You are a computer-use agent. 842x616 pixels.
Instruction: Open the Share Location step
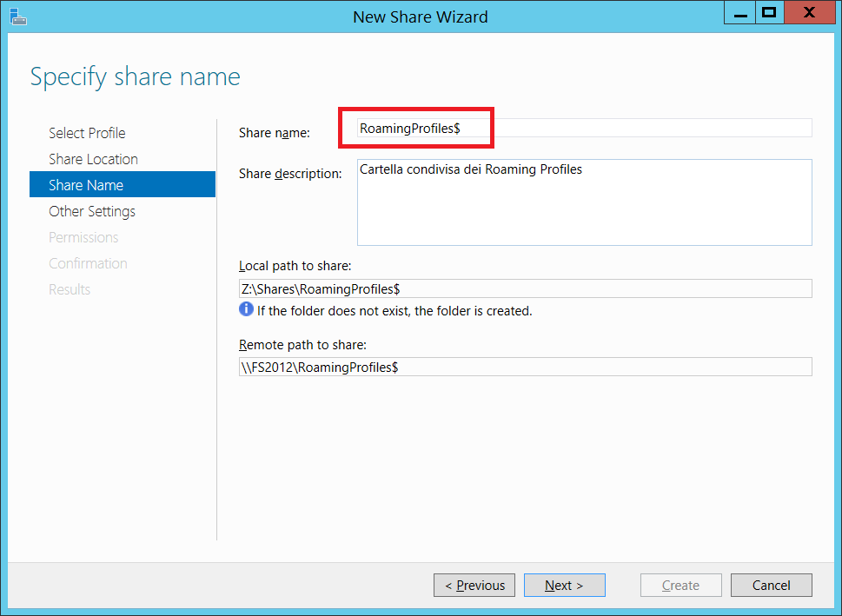94,160
